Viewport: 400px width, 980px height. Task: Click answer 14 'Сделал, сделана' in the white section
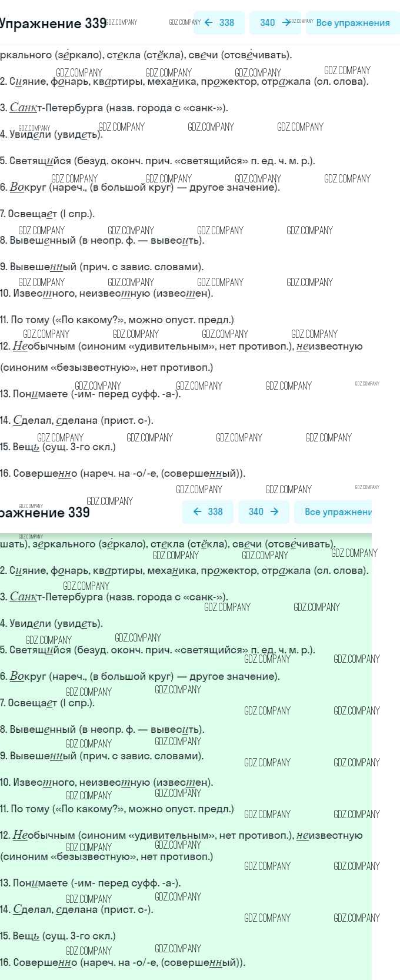tap(76, 420)
